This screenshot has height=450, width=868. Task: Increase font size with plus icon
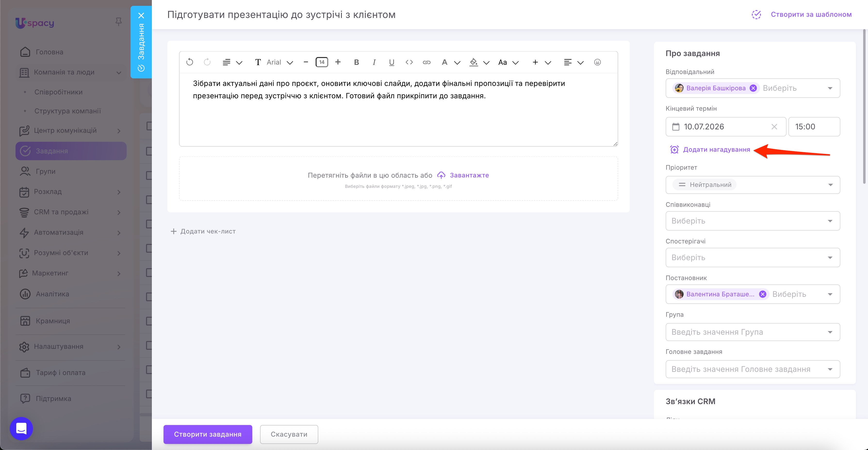(x=338, y=62)
